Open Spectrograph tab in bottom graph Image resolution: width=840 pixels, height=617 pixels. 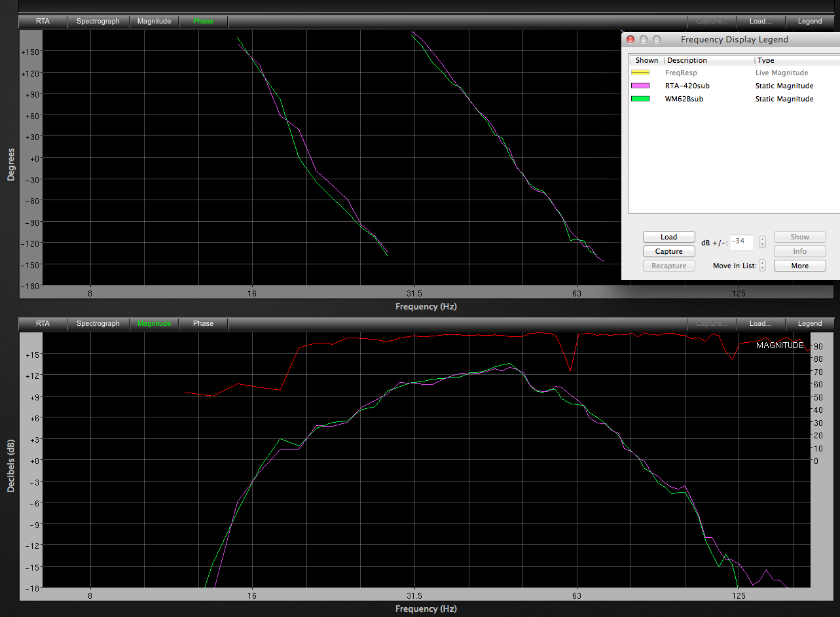pos(98,324)
